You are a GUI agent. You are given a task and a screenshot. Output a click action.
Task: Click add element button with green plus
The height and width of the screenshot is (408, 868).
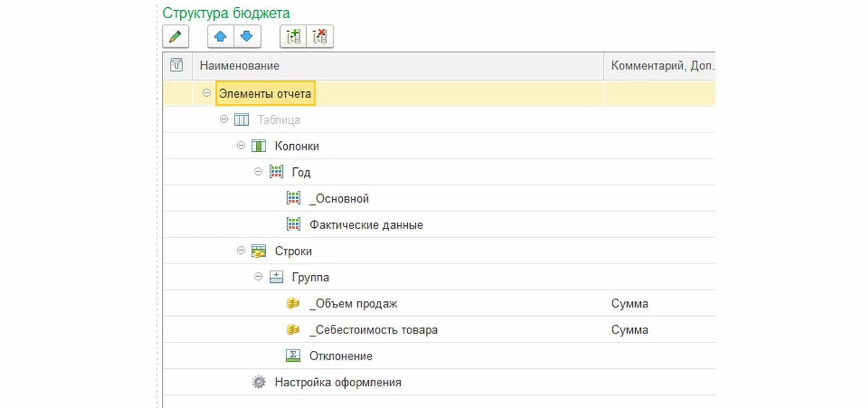[294, 36]
